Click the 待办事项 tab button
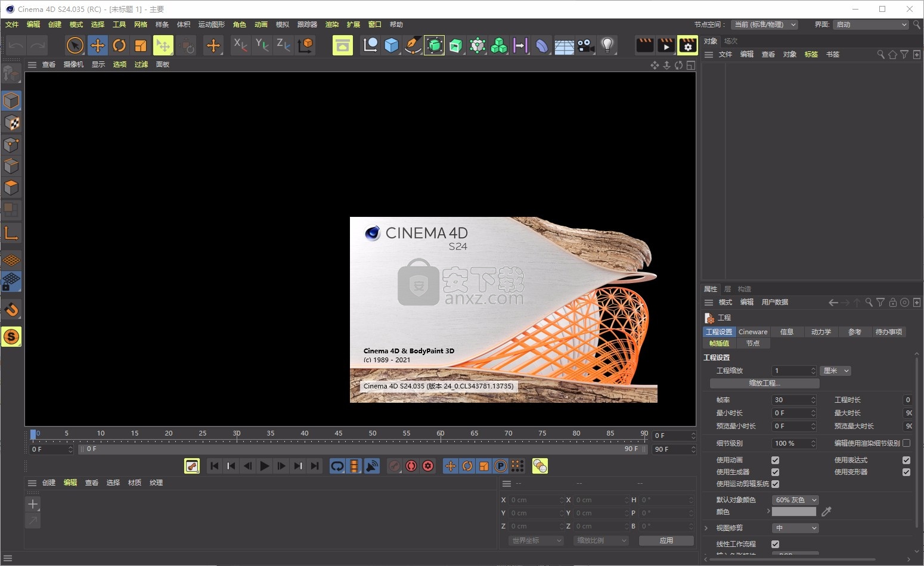Screen dimensions: 924x566 889,332
